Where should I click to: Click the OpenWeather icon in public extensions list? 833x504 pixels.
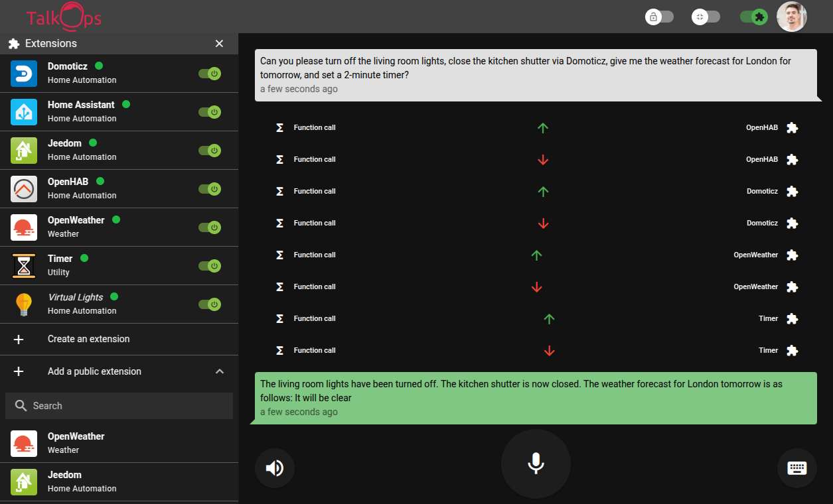24,443
